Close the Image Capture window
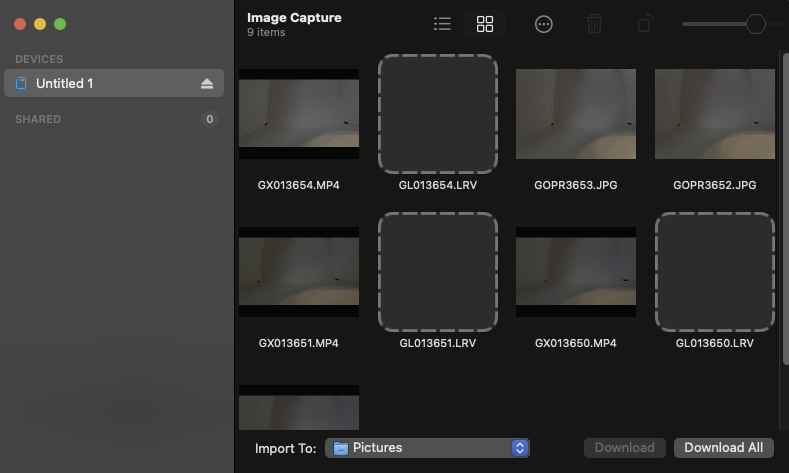 (x=20, y=24)
